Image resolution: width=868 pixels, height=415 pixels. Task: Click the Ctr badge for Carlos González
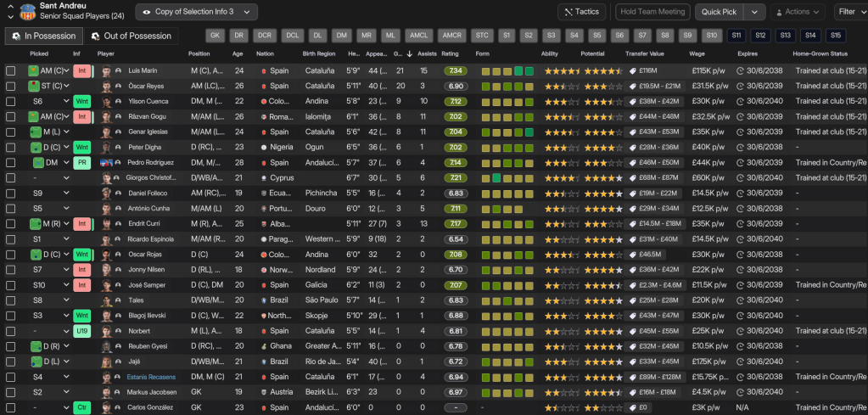[x=82, y=407]
